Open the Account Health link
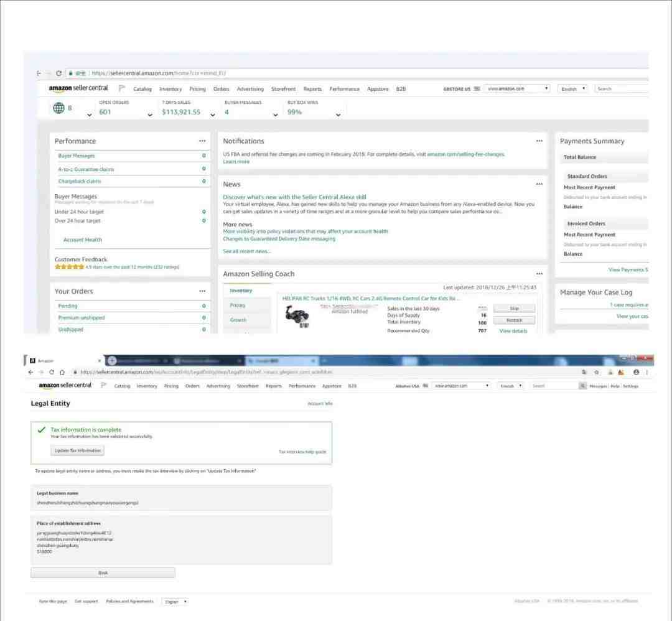This screenshot has width=672, height=621. (x=83, y=240)
